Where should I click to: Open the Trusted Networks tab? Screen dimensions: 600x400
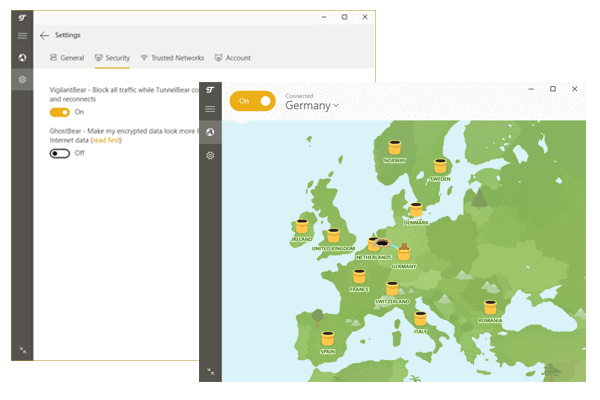click(172, 58)
